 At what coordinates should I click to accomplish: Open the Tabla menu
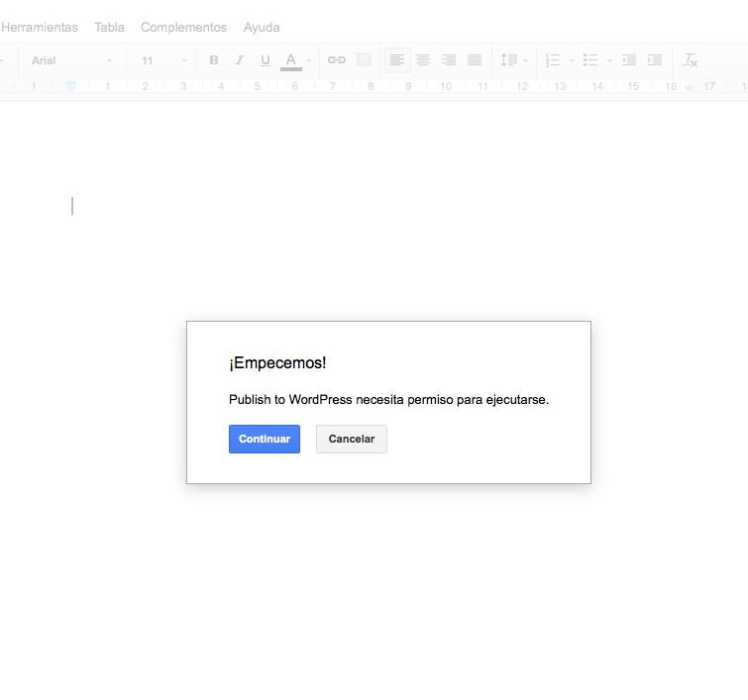point(109,27)
